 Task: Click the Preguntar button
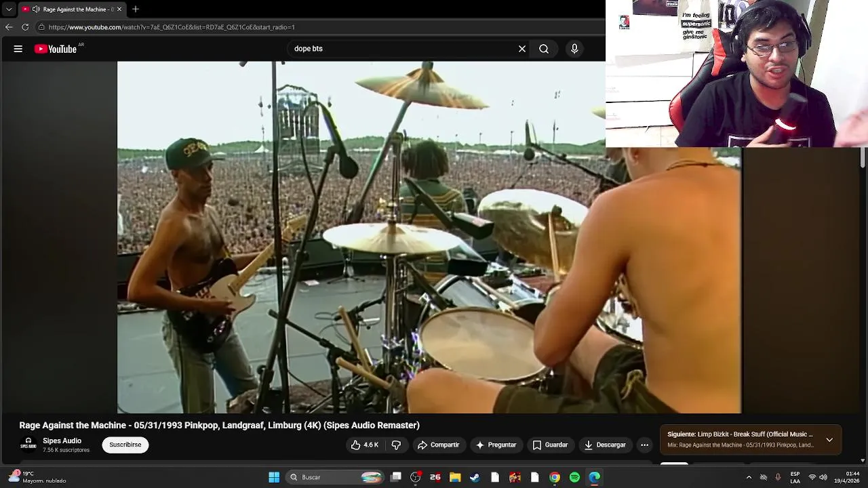click(x=496, y=445)
